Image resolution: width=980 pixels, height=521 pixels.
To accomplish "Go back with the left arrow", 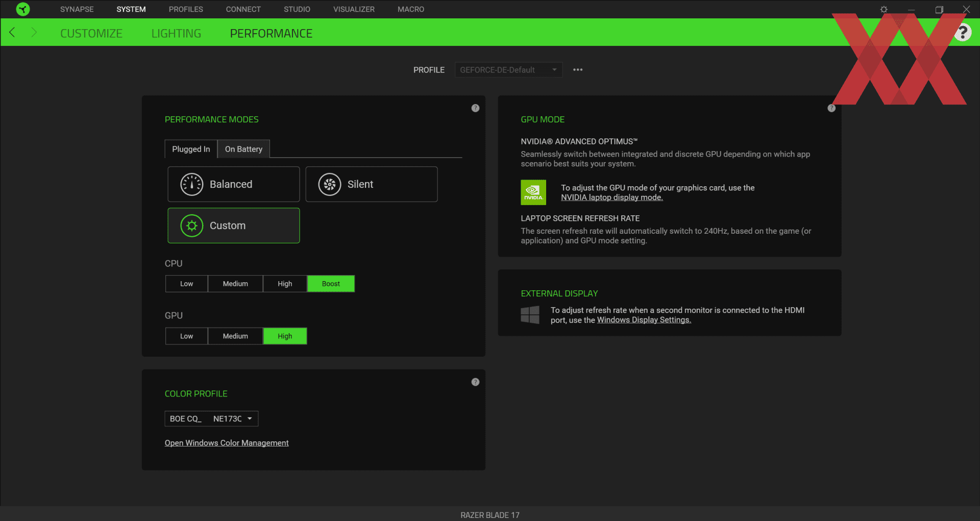I will [x=12, y=33].
